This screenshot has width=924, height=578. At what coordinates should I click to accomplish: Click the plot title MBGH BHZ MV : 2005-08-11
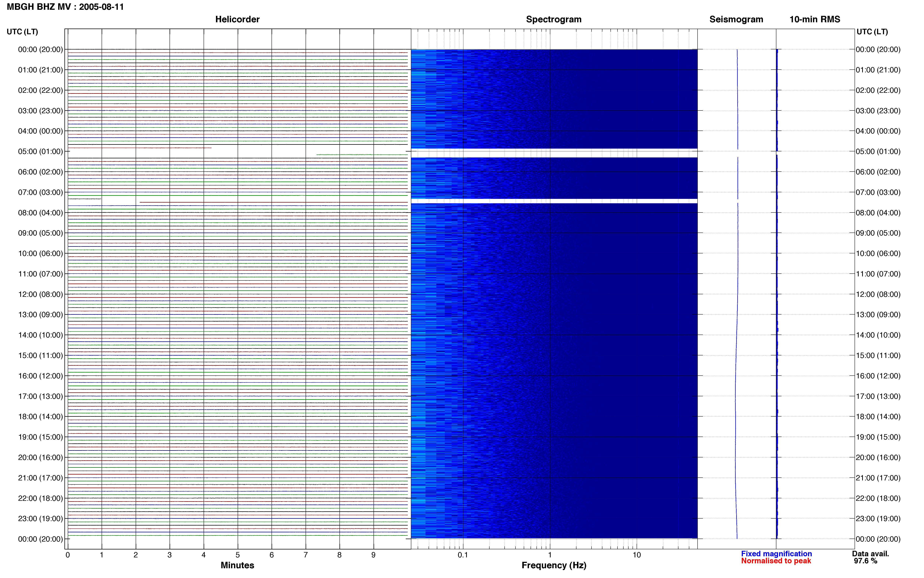[x=65, y=7]
